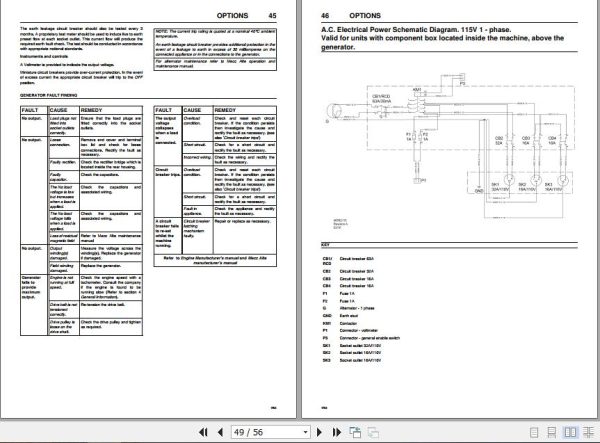600x443 pixels.
Task: Open the page number dropdown arrow
Action: click(x=305, y=432)
